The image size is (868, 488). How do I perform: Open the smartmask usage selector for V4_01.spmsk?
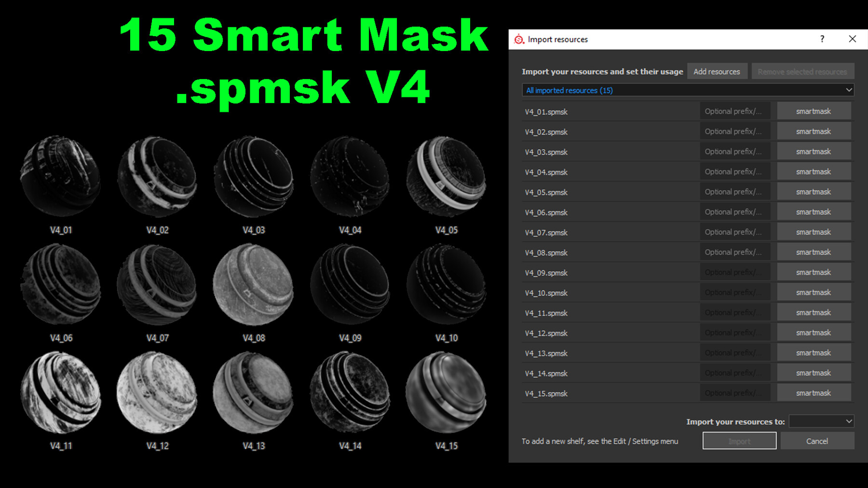point(814,111)
